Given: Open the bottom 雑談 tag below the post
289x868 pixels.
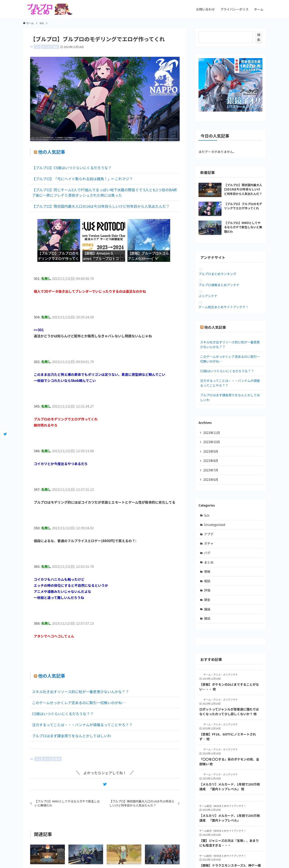Looking at the screenshot, I should pos(58,759).
